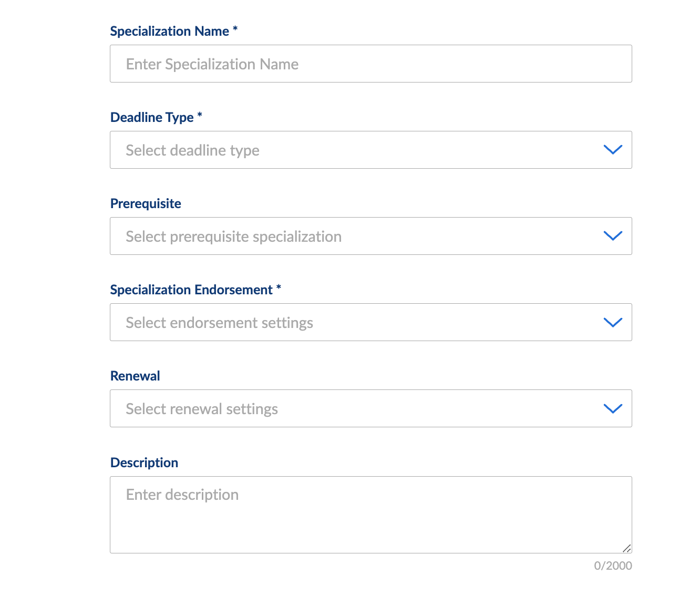The image size is (700, 596).
Task: Click the Specialization Endorsement label
Action: [x=191, y=290]
